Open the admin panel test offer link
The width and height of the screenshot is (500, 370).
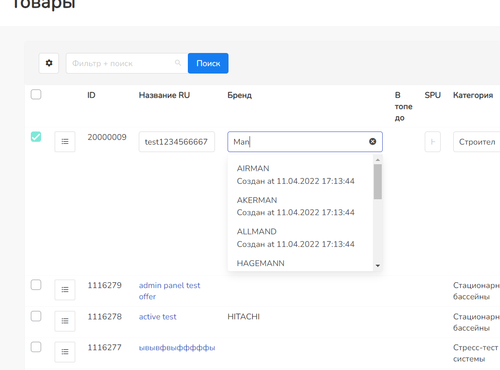tap(169, 291)
